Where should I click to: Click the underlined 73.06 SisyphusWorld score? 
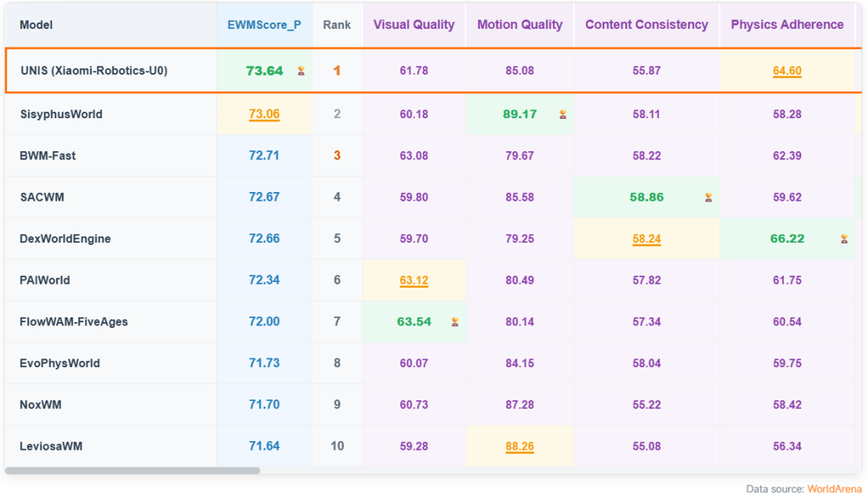(x=264, y=114)
